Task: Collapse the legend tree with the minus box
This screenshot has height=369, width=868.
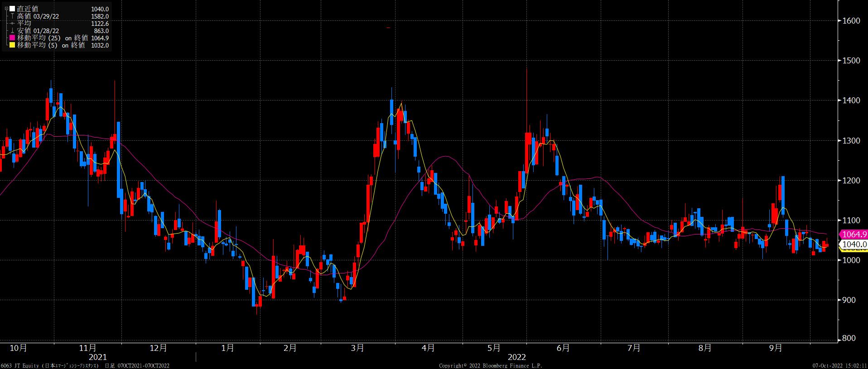Action: click(x=6, y=9)
